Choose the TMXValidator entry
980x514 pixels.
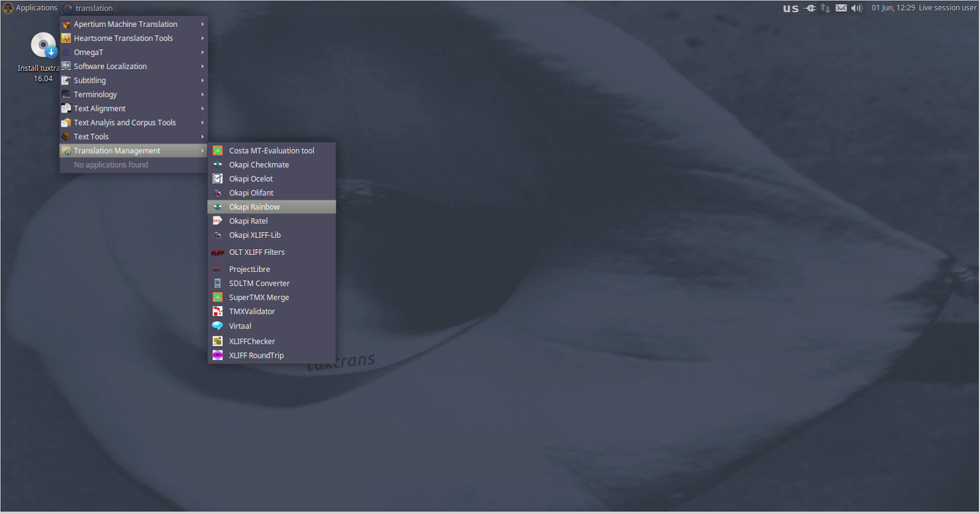pyautogui.click(x=272, y=311)
